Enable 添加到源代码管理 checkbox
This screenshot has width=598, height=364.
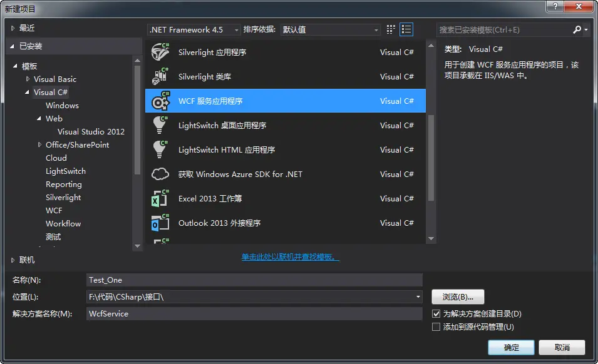(x=436, y=326)
